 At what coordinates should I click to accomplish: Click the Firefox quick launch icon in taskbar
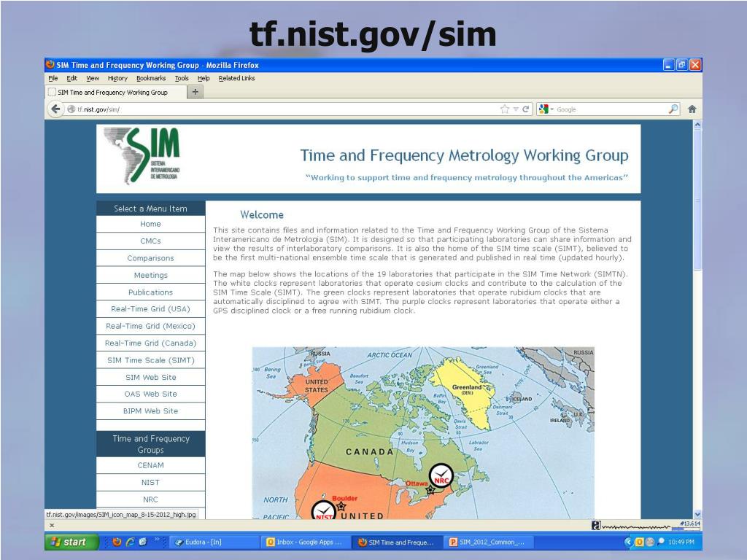coord(117,542)
